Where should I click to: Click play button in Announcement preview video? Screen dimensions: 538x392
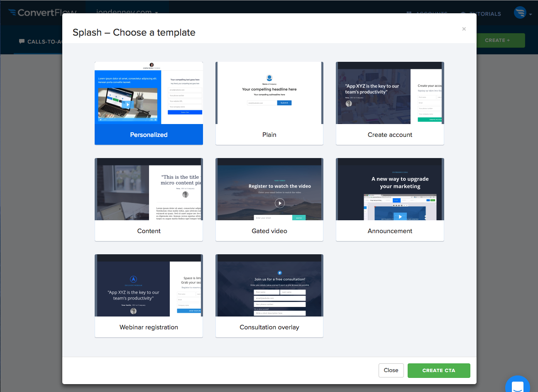[x=400, y=217]
